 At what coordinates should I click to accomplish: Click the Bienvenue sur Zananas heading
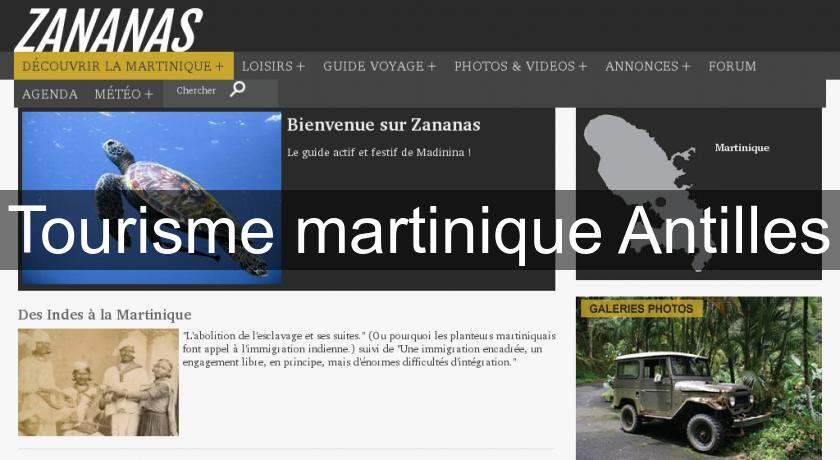tap(383, 125)
